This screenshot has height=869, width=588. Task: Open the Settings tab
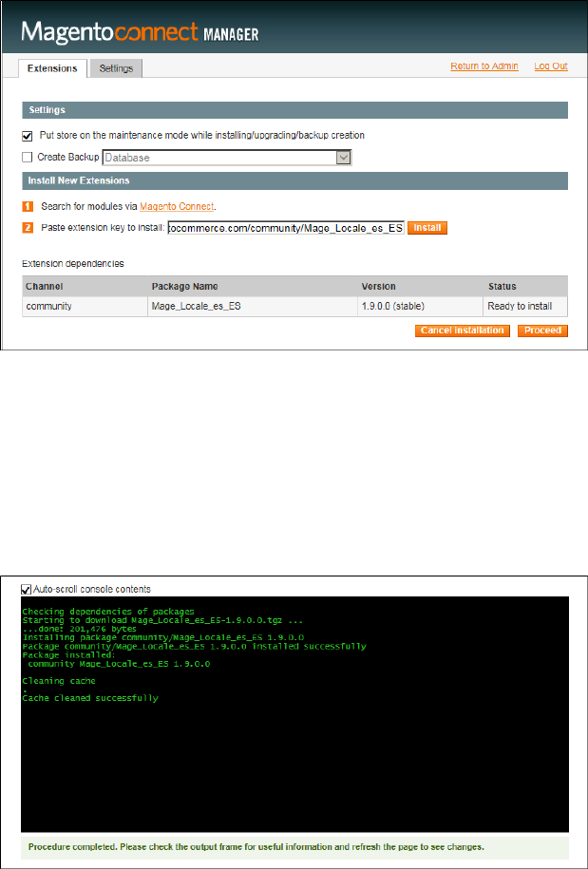click(117, 68)
